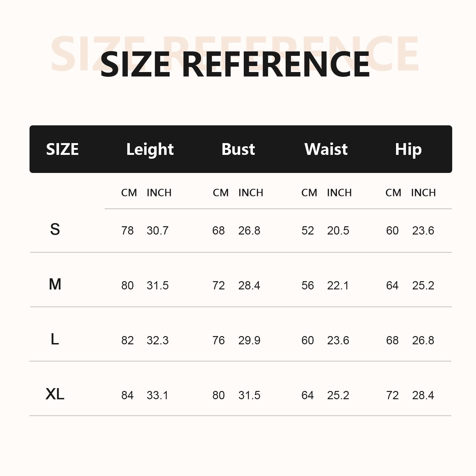Viewport: 476px width, 476px height.
Task: Select the Bust column header
Action: pyautogui.click(x=238, y=149)
